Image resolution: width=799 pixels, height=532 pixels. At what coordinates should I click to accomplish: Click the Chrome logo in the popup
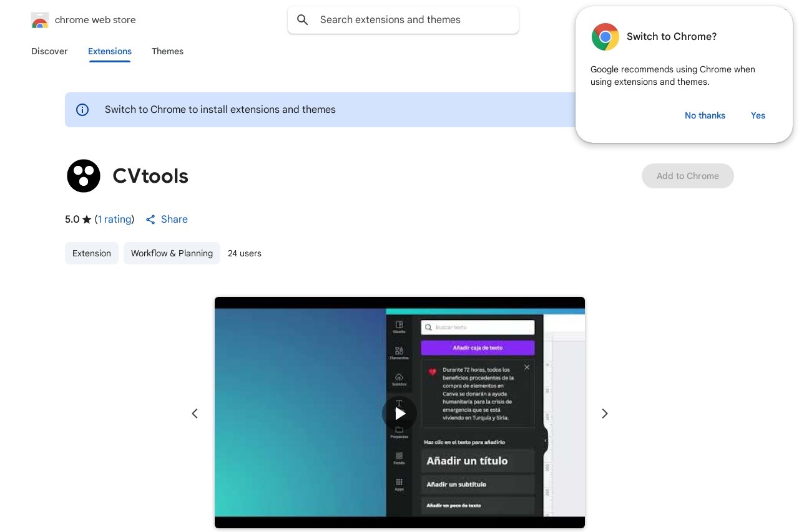click(605, 37)
